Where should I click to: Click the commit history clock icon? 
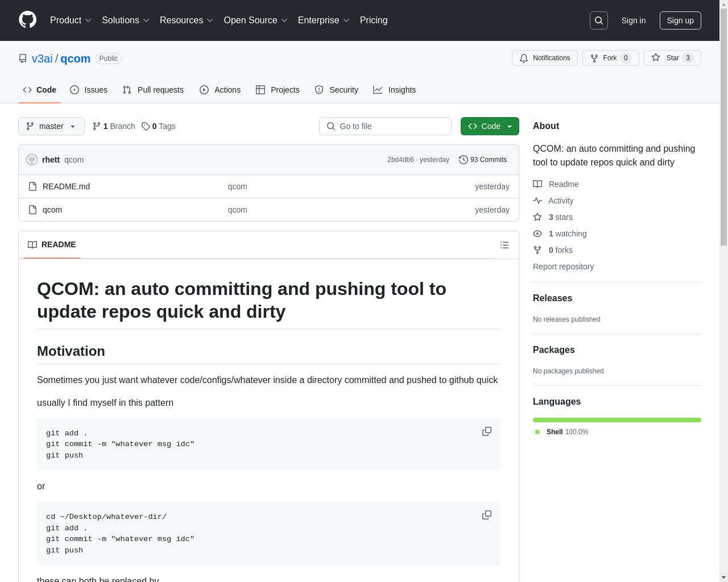[464, 160]
